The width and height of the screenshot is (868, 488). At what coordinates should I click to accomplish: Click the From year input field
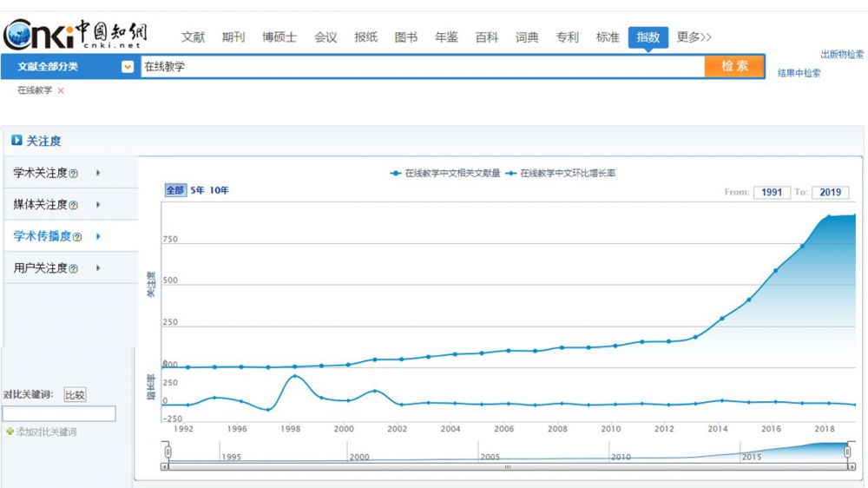click(x=771, y=193)
